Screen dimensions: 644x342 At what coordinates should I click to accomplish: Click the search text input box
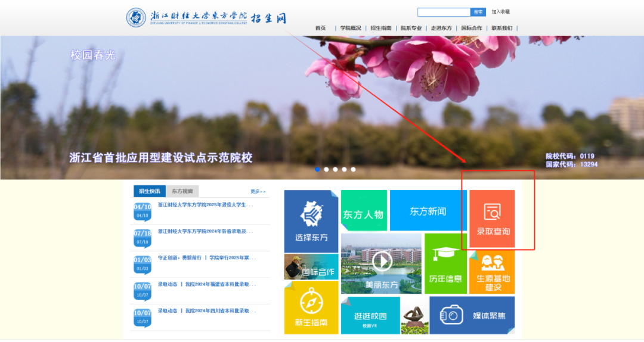[444, 12]
